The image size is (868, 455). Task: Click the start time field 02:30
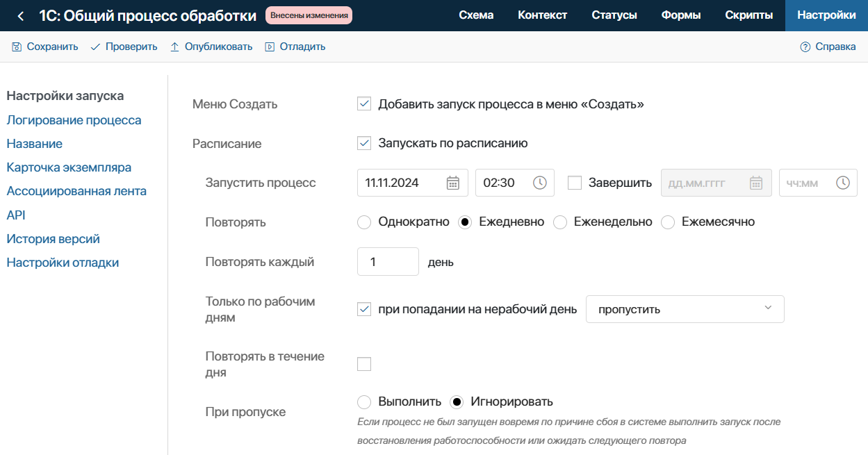(515, 183)
